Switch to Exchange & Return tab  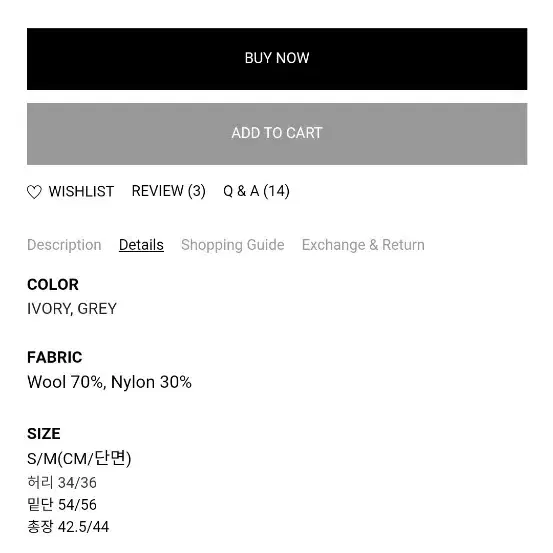pyautogui.click(x=363, y=245)
